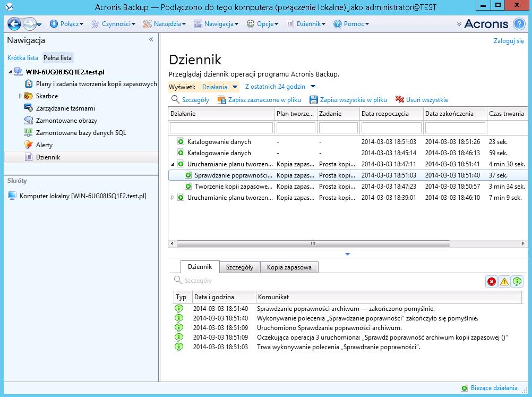Toggle the red error filter button
532x397 pixels.
point(492,282)
